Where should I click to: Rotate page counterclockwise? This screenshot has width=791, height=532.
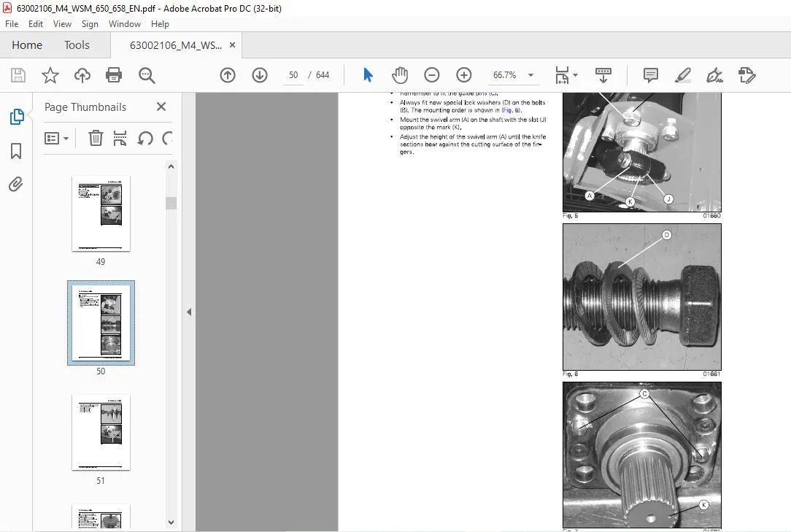[144, 138]
